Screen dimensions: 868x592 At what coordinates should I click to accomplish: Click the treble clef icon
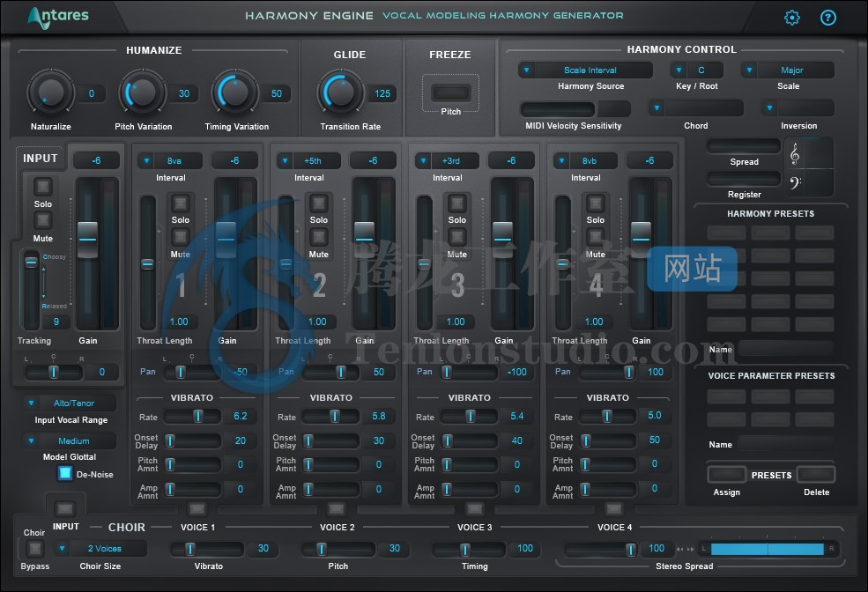[794, 154]
